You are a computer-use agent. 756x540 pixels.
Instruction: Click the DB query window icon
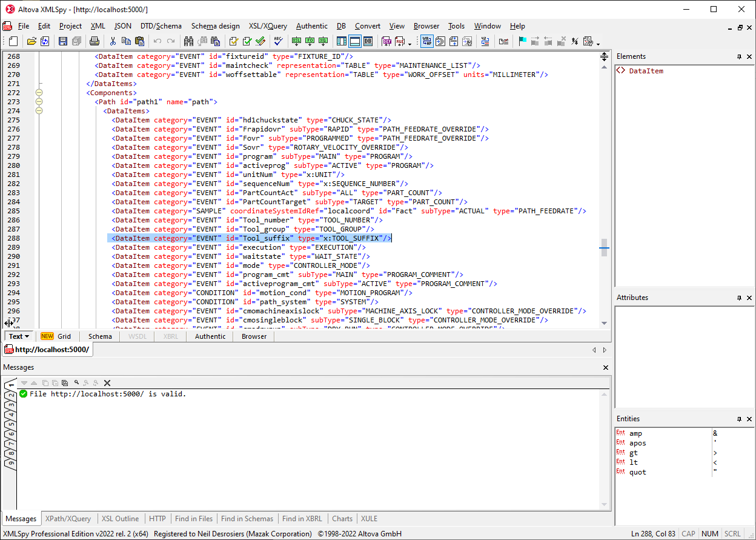[368, 41]
